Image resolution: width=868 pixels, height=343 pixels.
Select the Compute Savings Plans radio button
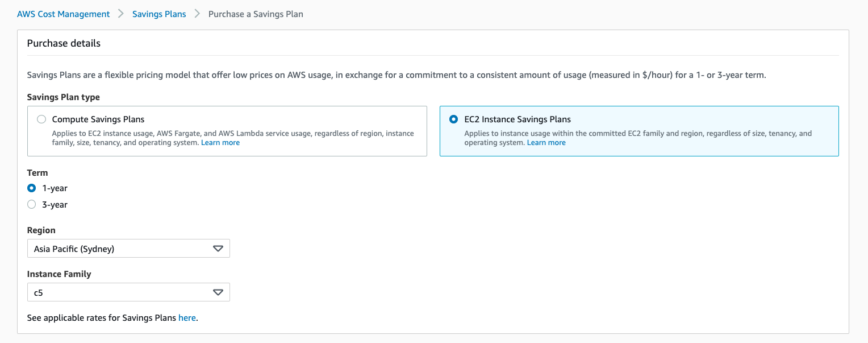click(x=41, y=119)
